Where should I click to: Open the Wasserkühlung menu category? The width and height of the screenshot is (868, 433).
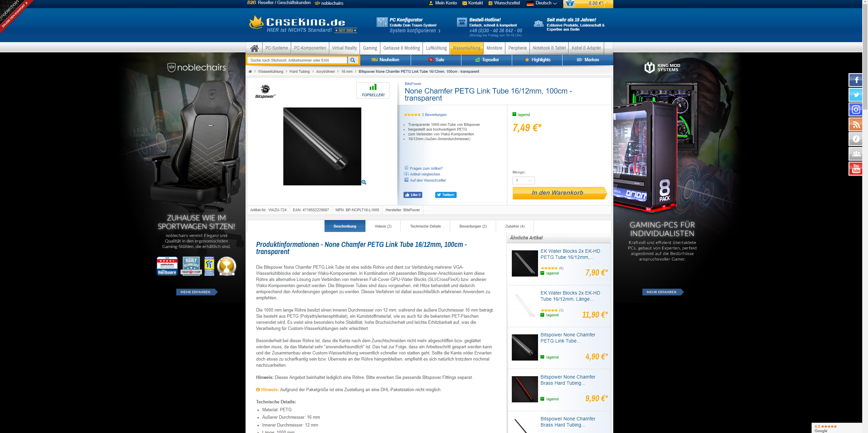(x=466, y=48)
